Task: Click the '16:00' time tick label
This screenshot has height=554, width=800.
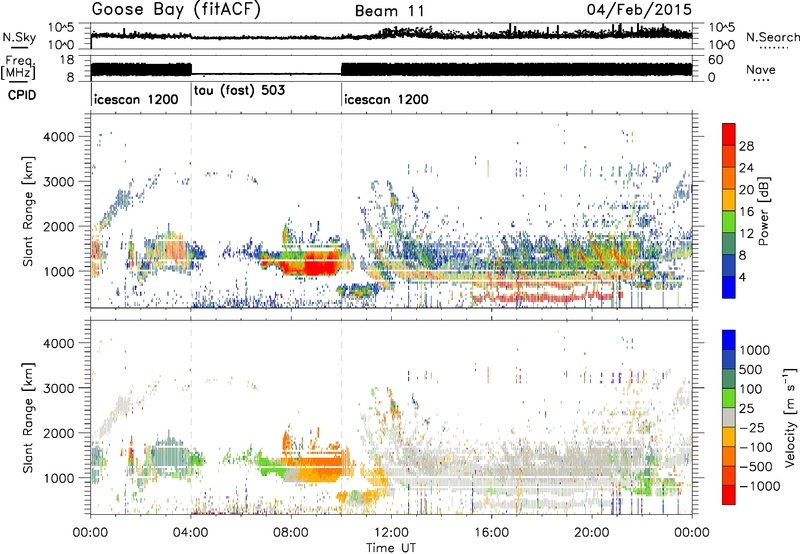Action: [x=491, y=533]
